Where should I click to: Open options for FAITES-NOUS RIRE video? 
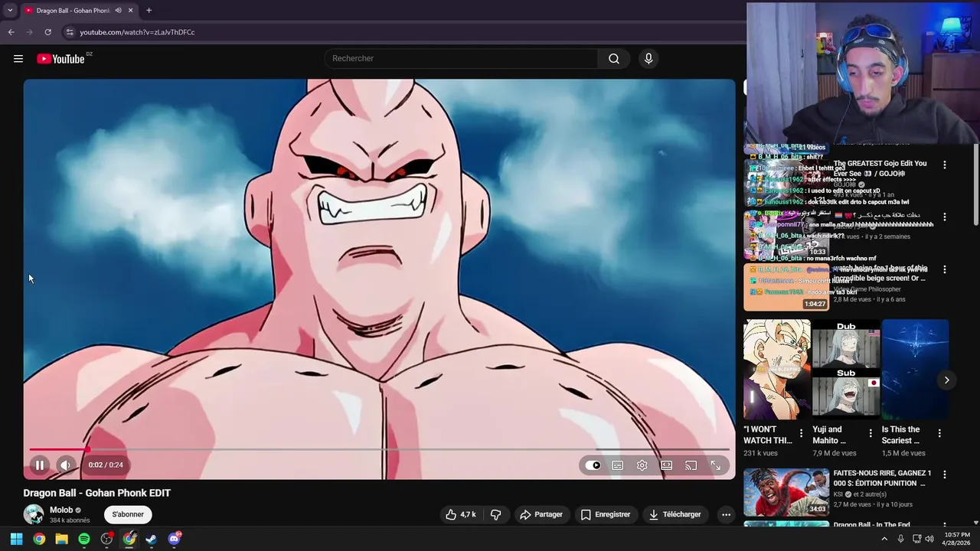[944, 474]
